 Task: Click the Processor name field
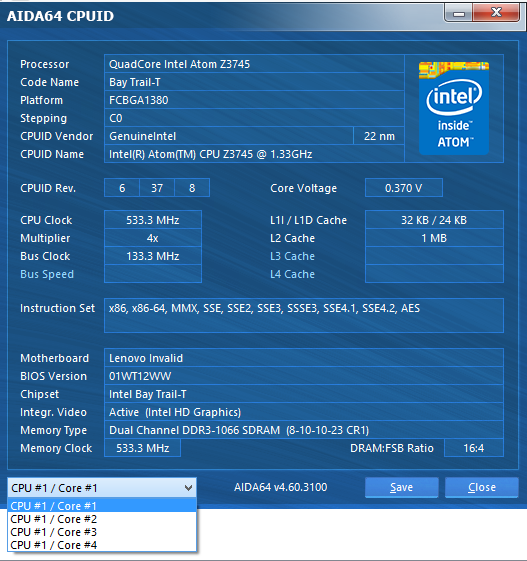coord(254,64)
